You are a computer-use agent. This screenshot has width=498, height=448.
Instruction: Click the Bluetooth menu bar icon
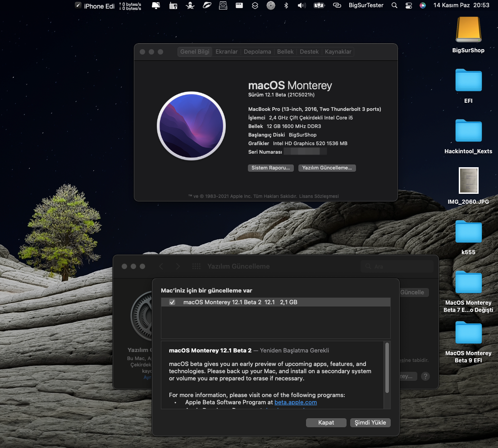[286, 5]
